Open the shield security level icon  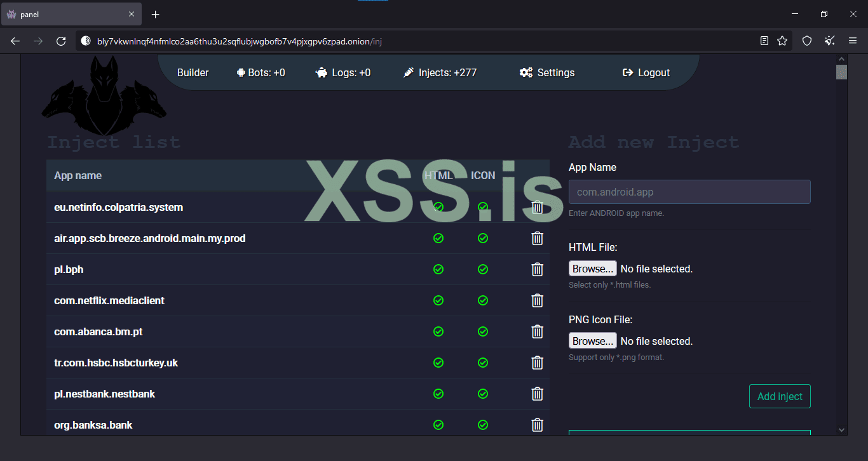tap(807, 41)
